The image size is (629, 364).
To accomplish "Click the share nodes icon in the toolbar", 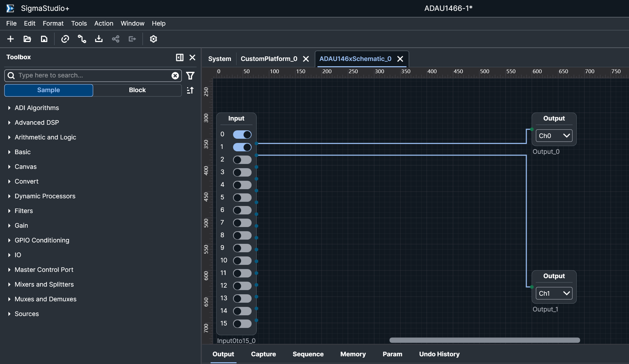I will pos(116,39).
